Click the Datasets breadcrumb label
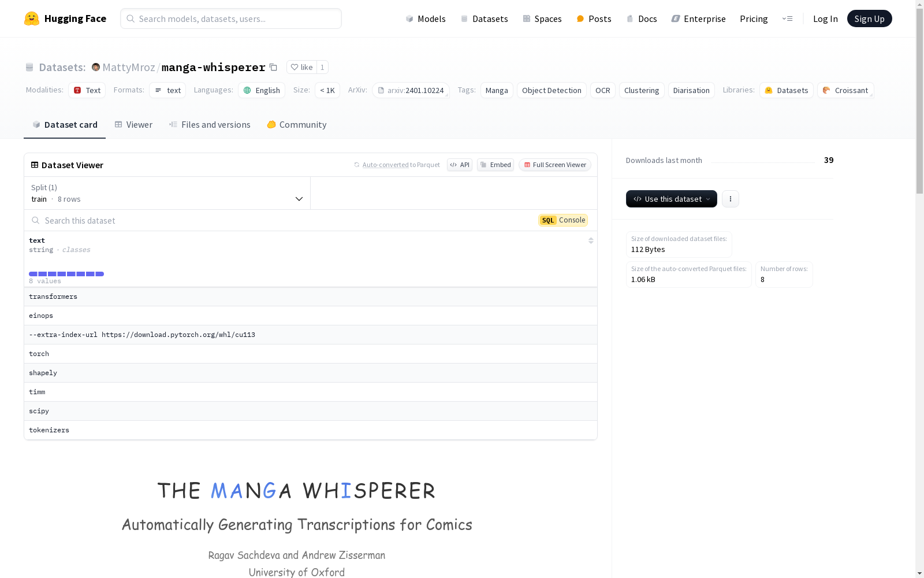Screen dimensions: 924x578 point(62,67)
